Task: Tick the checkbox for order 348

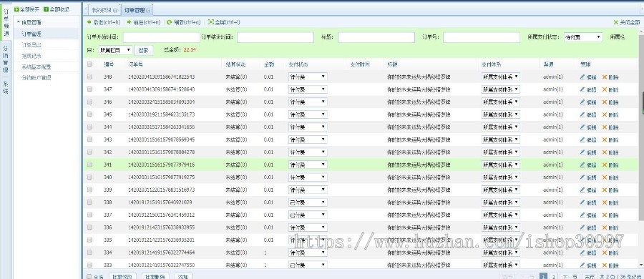Action: (x=89, y=77)
